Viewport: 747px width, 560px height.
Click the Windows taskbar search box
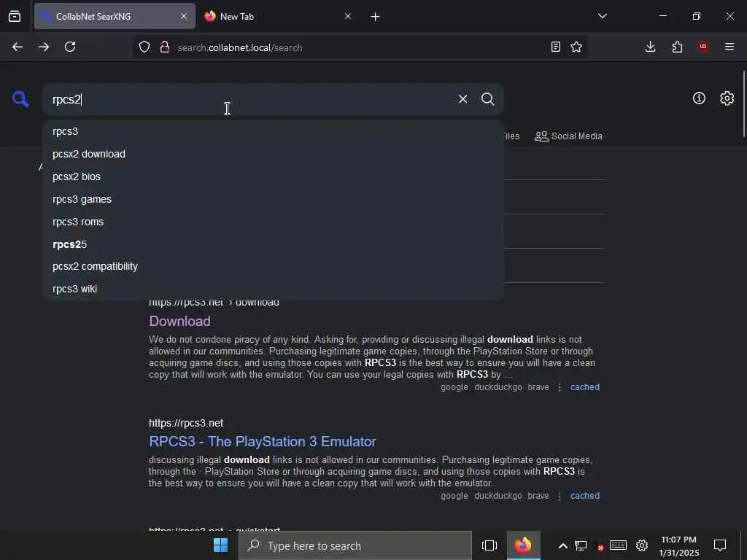pyautogui.click(x=355, y=545)
